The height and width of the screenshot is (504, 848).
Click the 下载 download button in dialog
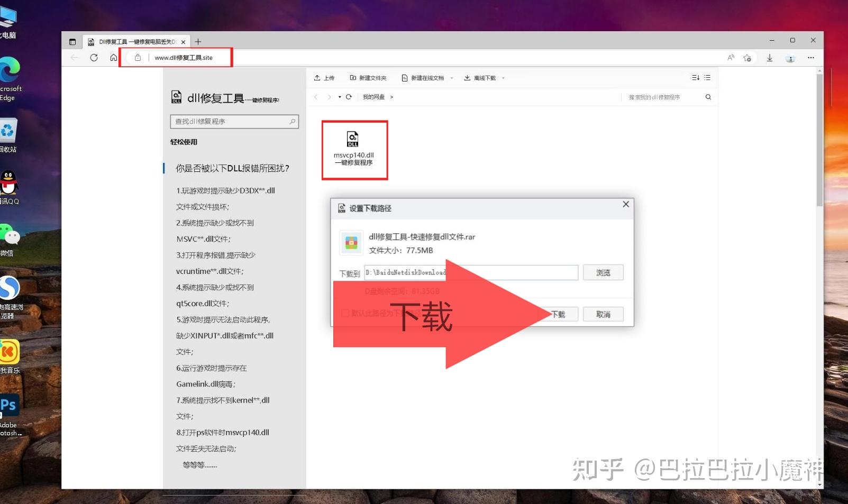(558, 314)
